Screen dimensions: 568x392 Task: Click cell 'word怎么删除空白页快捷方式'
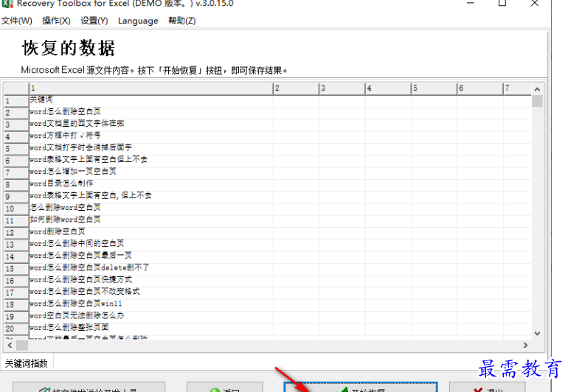[150, 280]
